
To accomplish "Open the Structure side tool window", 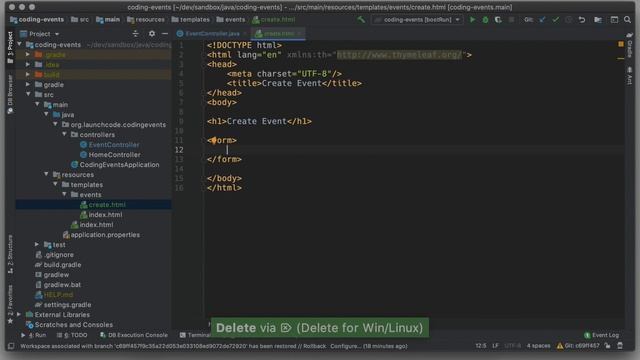I will click(x=10, y=254).
